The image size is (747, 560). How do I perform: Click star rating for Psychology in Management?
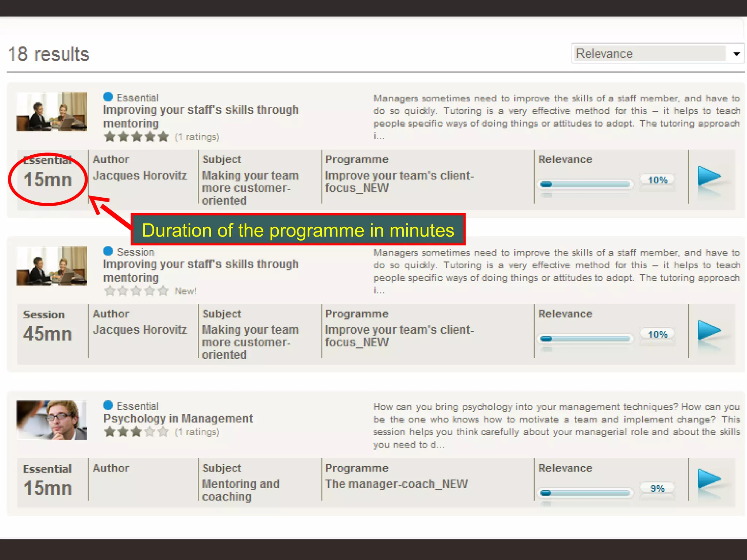coord(136,432)
